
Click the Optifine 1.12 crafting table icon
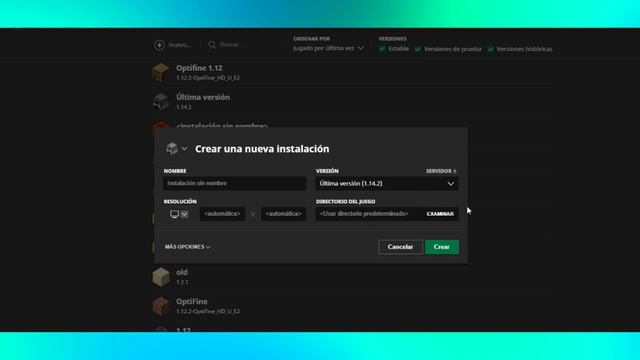[161, 72]
